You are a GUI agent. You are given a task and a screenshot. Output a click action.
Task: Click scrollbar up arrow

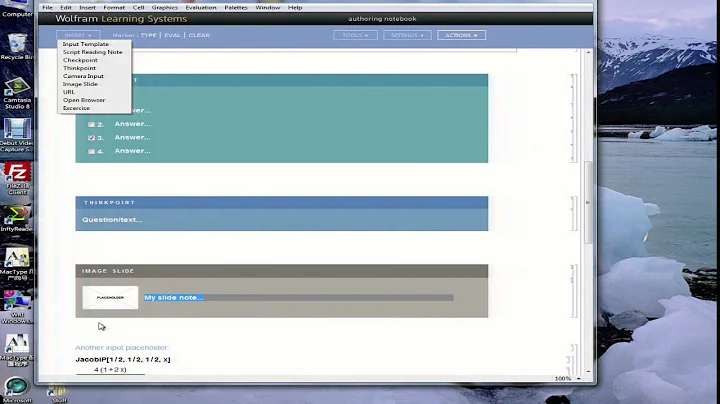pyautogui.click(x=588, y=52)
